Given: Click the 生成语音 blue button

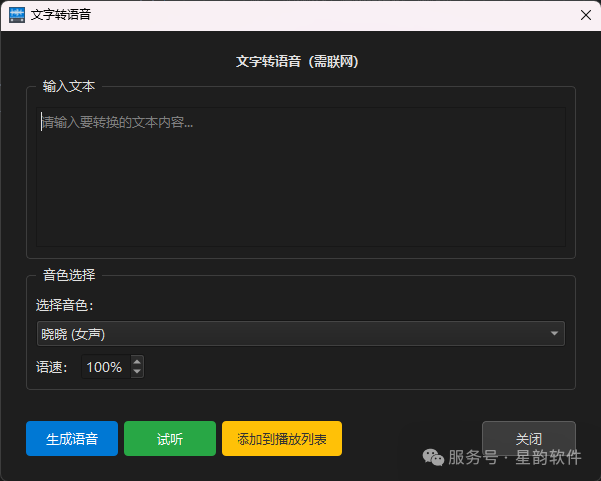Looking at the screenshot, I should (72, 438).
